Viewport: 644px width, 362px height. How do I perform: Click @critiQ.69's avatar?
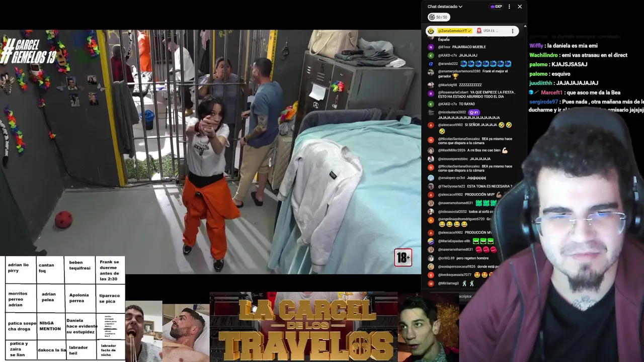[x=431, y=258]
